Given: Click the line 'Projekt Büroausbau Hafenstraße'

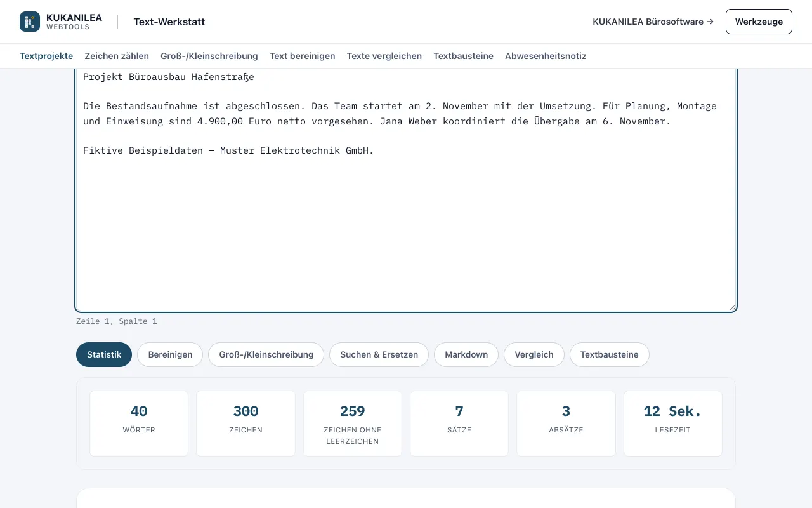Looking at the screenshot, I should 169,77.
